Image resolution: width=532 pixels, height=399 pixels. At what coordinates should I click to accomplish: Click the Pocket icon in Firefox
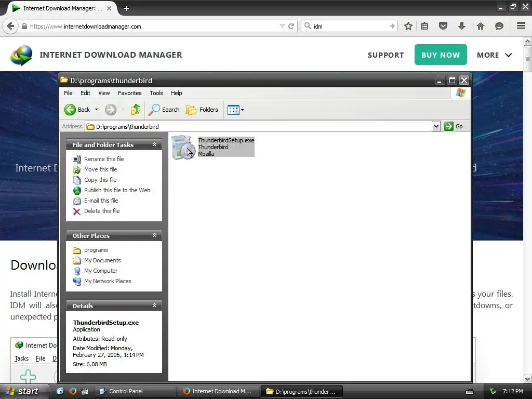pos(443,26)
